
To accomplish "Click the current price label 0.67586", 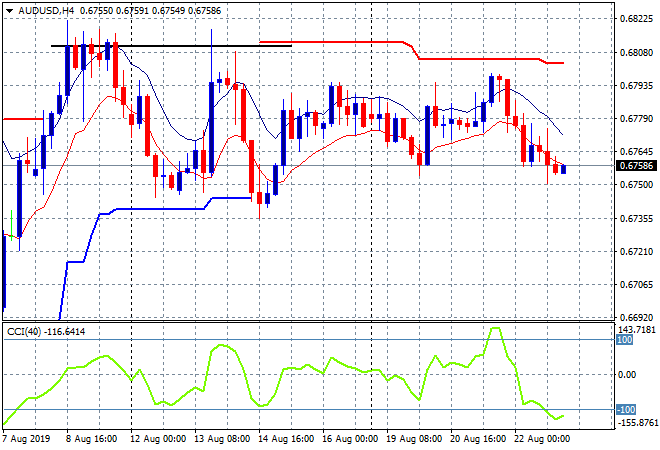I will pos(636,165).
